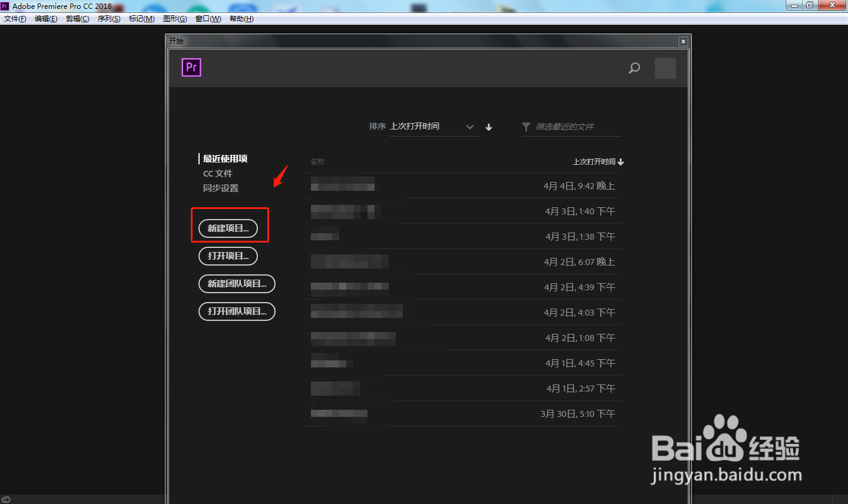Click the Premiere title bar app icon
848x504 pixels.
pyautogui.click(x=5, y=6)
